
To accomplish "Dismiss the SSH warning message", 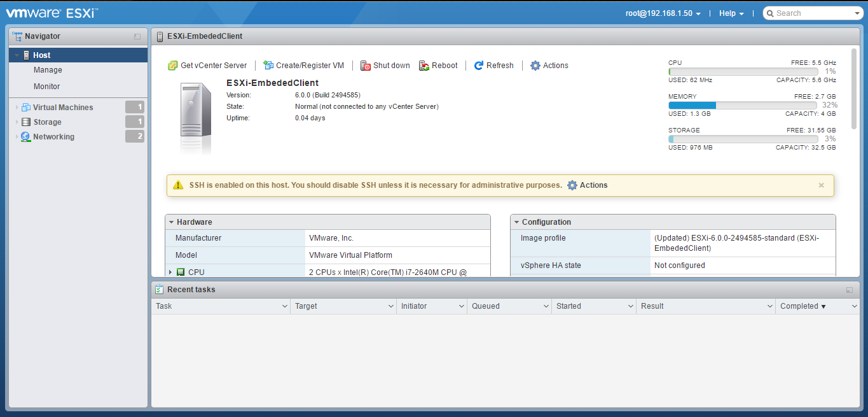I will click(x=821, y=185).
